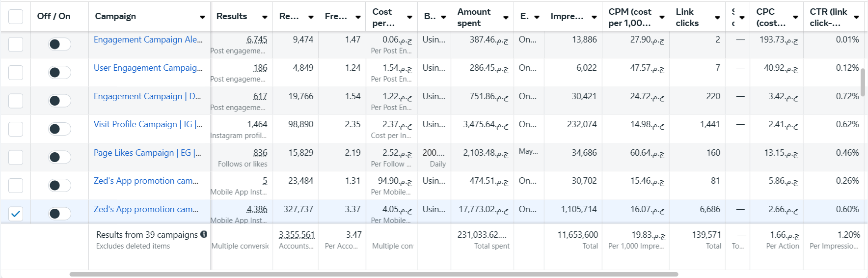Click the vertical scrollbar thumb on right
Screen dimensions: 868x278
[863, 83]
